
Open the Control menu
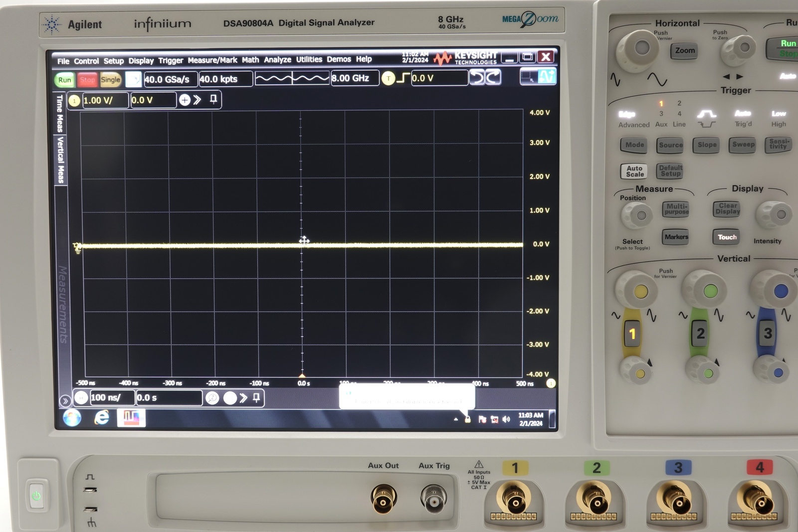pyautogui.click(x=86, y=61)
